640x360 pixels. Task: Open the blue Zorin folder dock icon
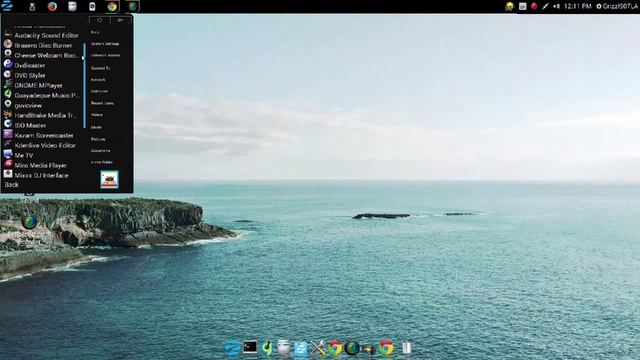coord(300,348)
